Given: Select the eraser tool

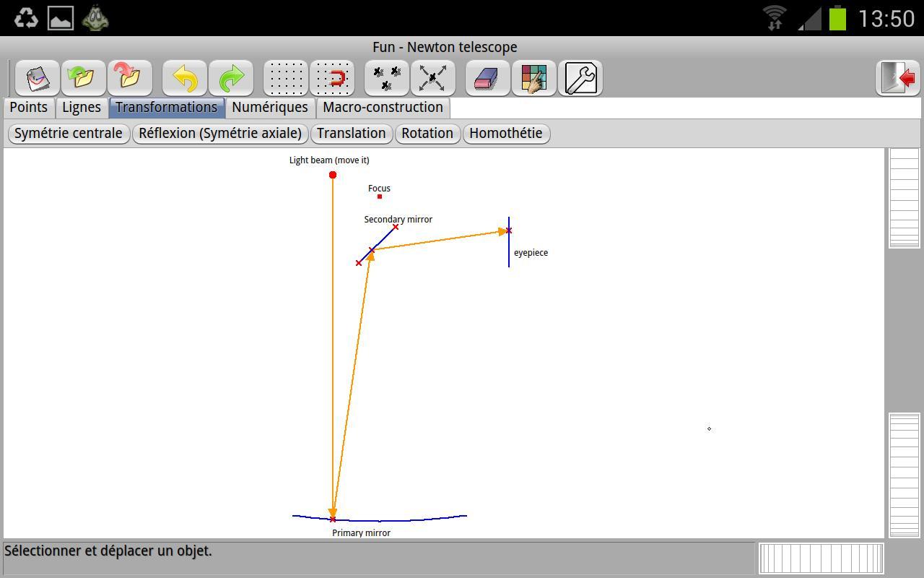Looking at the screenshot, I should tap(488, 78).
